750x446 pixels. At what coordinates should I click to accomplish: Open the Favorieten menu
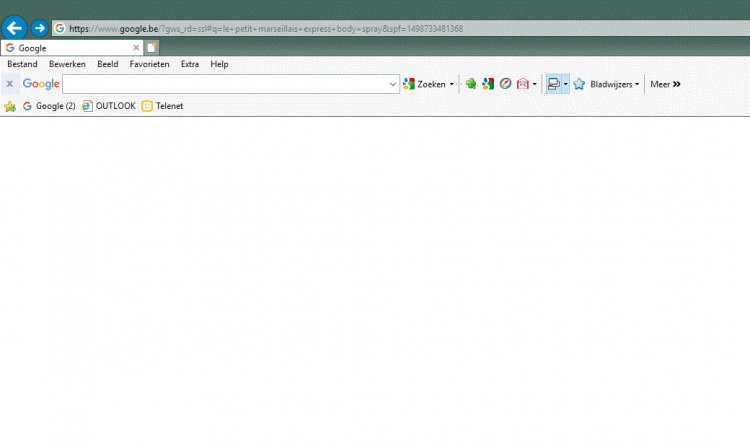click(x=149, y=64)
